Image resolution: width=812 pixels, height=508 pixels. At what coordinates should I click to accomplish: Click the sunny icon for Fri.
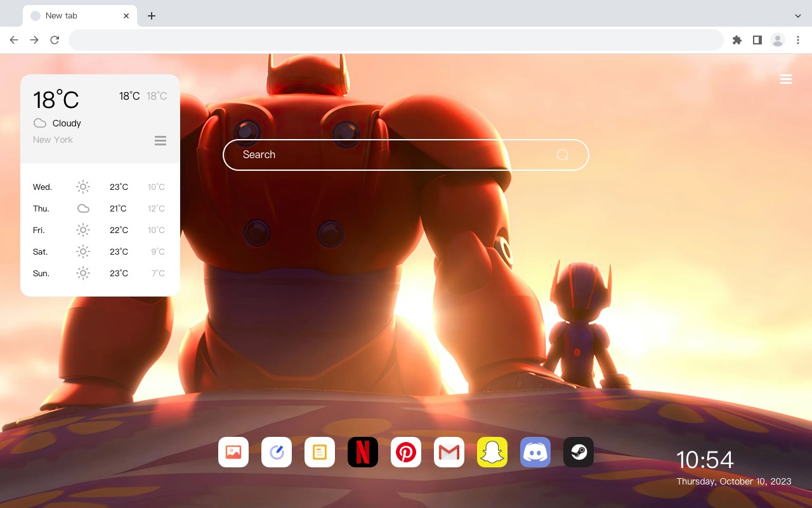coord(83,230)
